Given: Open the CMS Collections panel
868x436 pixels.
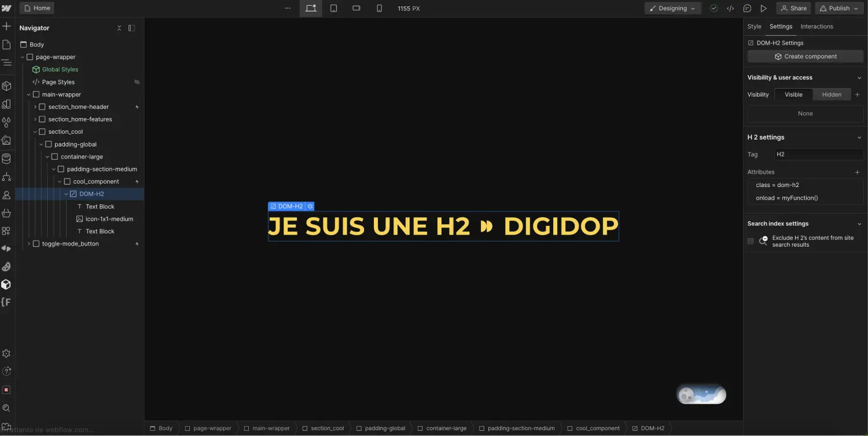Looking at the screenshot, I should click(x=8, y=157).
